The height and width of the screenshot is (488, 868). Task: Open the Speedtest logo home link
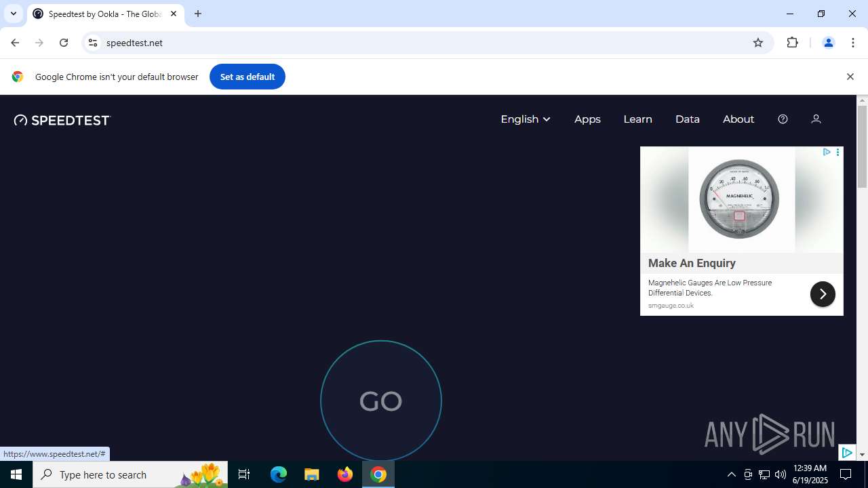pyautogui.click(x=62, y=120)
